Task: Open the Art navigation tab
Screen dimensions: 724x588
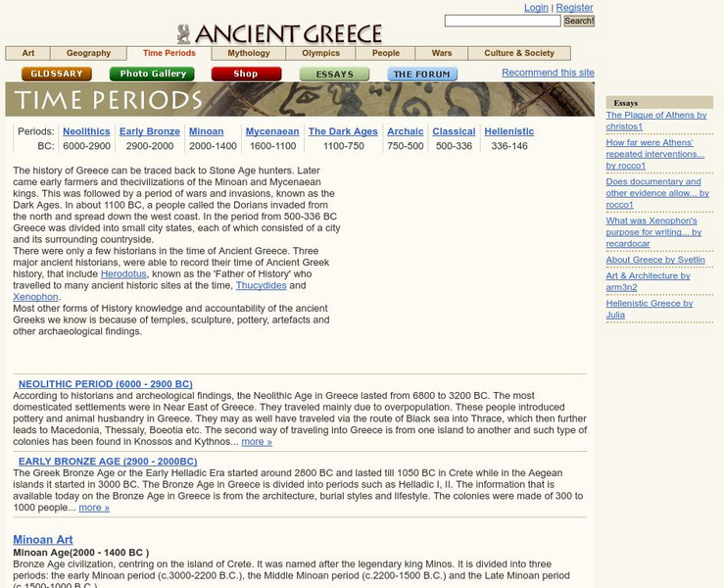Action: click(28, 53)
